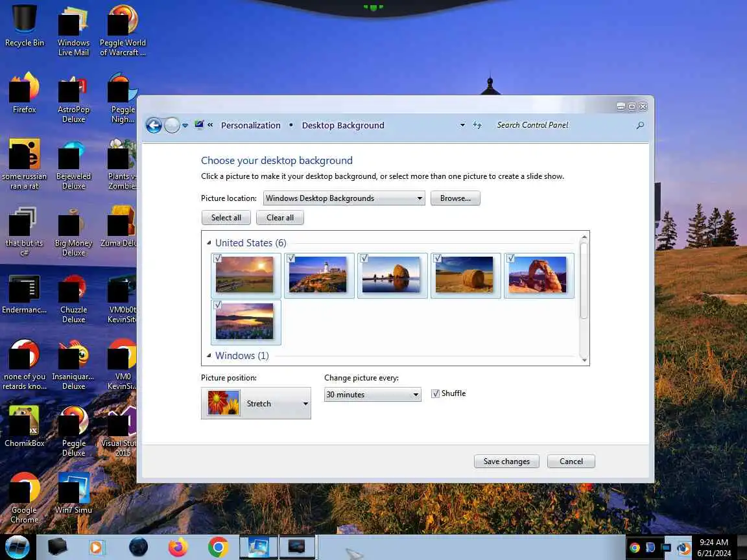This screenshot has width=747, height=560.
Task: Click the back arrow in Control Panel
Action: point(154,125)
